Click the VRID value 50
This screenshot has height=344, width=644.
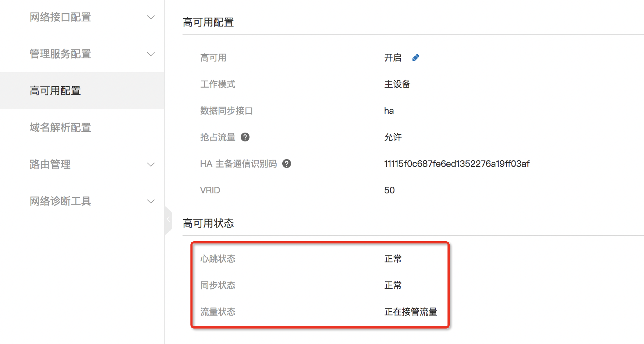pos(389,190)
